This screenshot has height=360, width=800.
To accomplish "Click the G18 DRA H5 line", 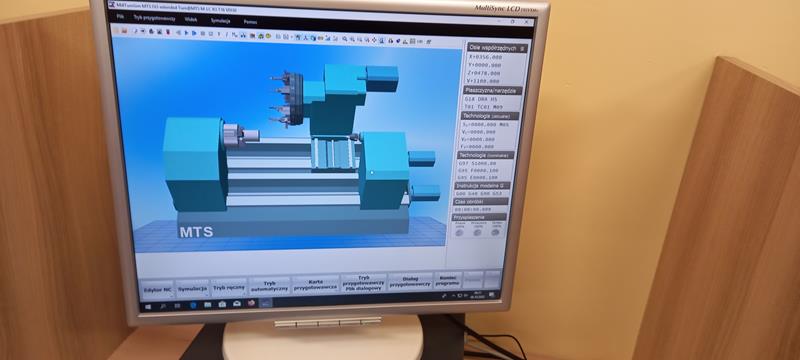I will click(480, 99).
